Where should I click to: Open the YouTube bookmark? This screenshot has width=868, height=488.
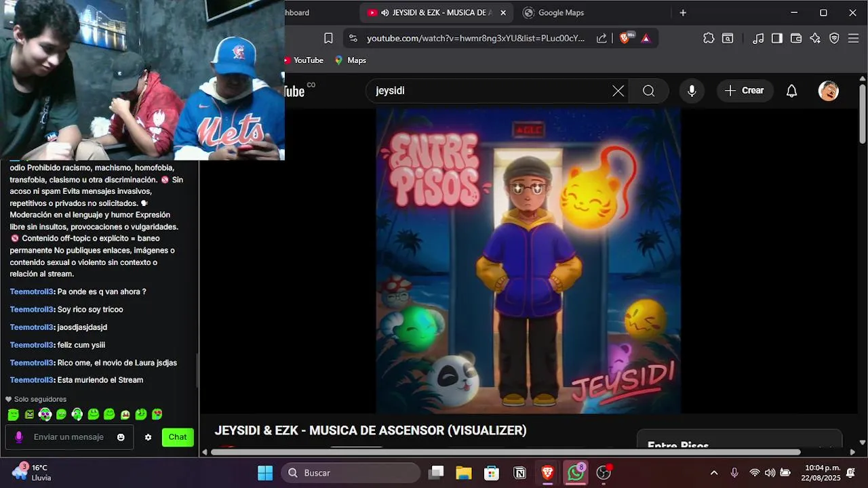(x=304, y=60)
